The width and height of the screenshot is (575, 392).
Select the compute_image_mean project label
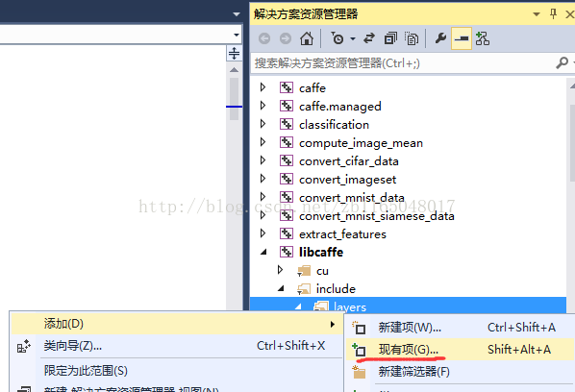[361, 143]
